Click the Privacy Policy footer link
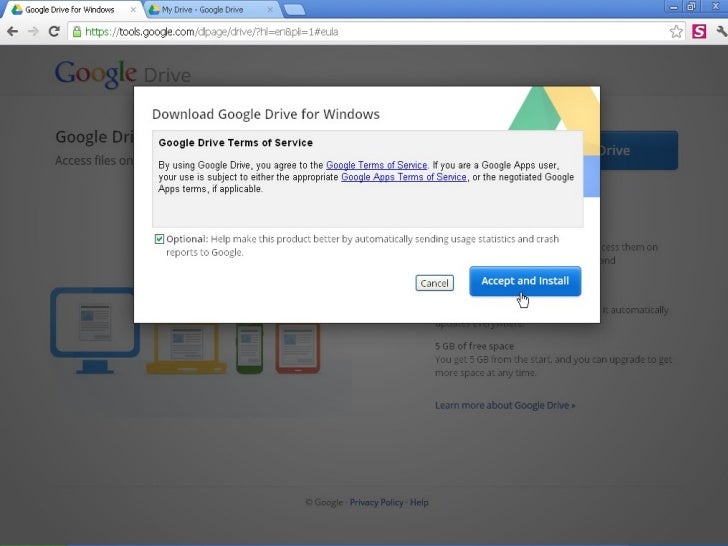This screenshot has width=728, height=546. pyautogui.click(x=377, y=502)
